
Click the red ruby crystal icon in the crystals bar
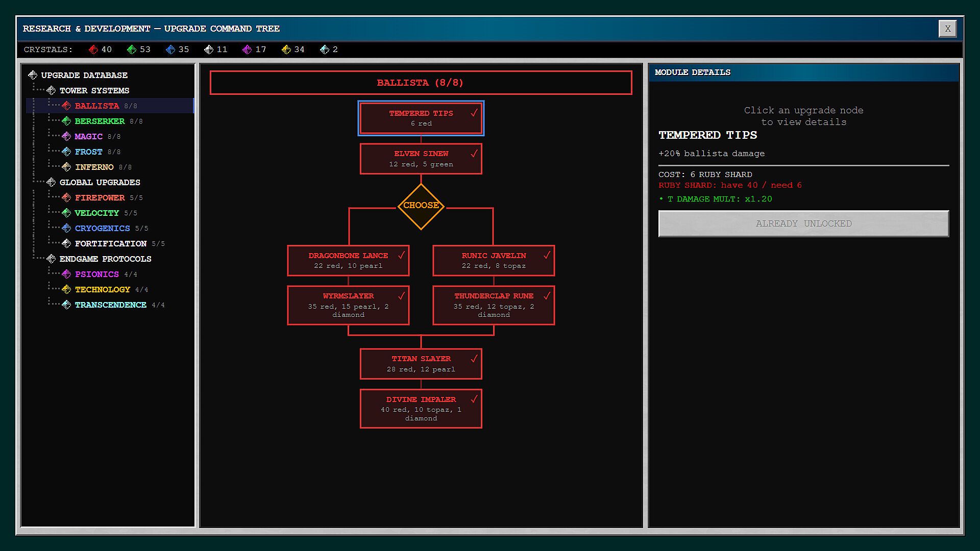93,49
